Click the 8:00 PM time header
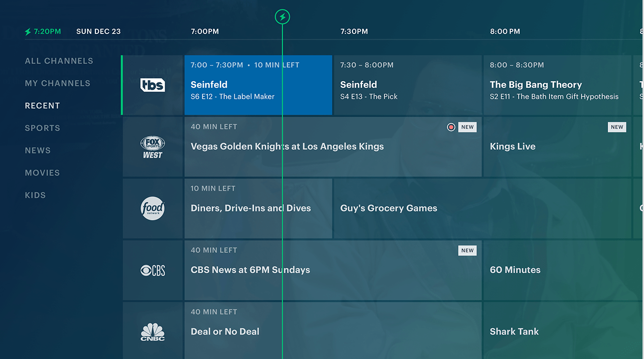Screen dimensions: 644x359 (x=505, y=31)
